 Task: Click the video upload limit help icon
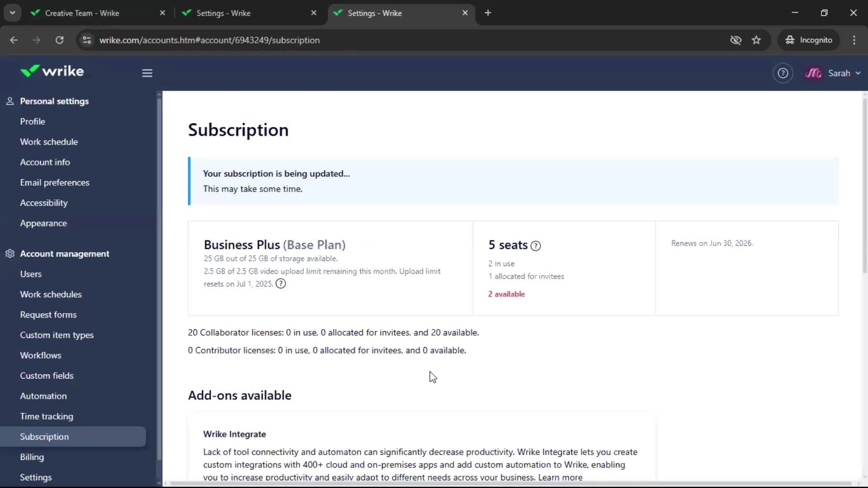281,284
